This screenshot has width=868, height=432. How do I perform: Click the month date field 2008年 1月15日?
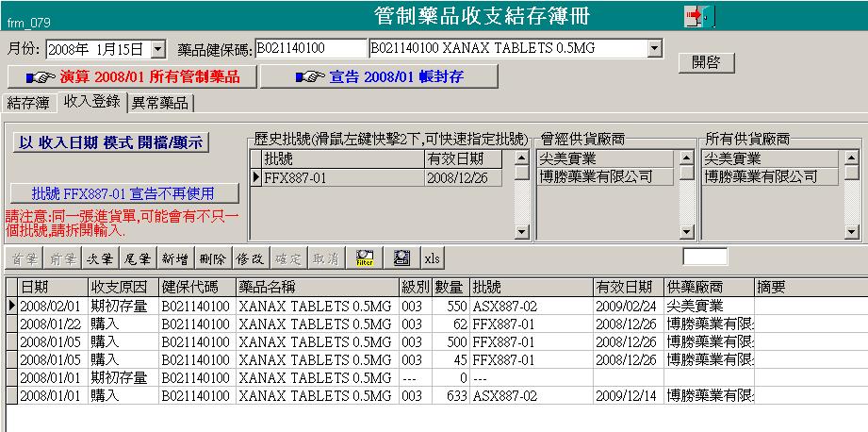(99, 49)
